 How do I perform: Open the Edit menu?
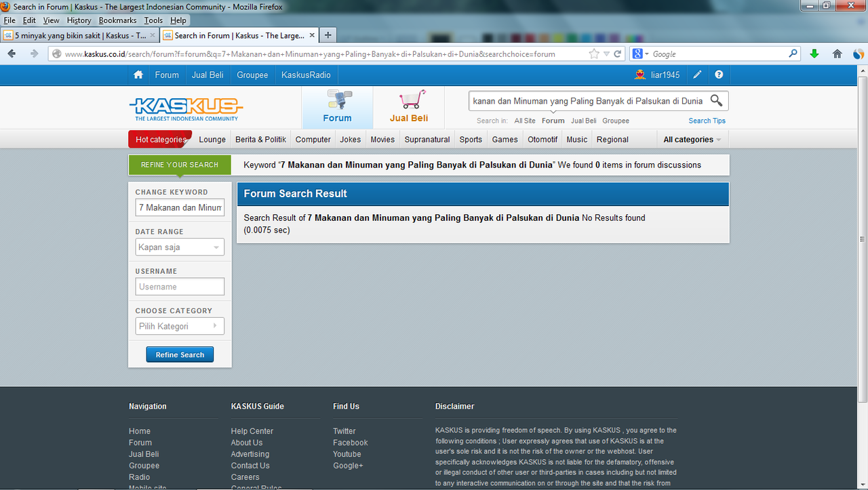point(29,20)
